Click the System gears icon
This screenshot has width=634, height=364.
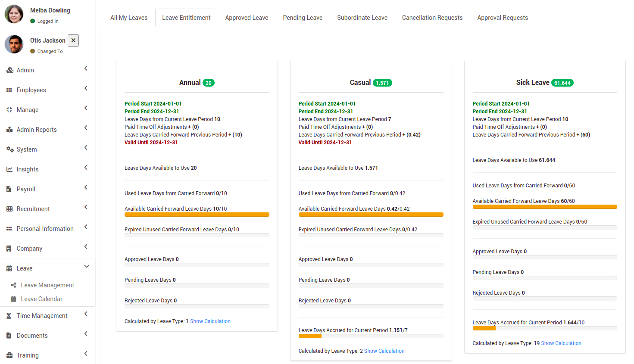[x=10, y=149]
